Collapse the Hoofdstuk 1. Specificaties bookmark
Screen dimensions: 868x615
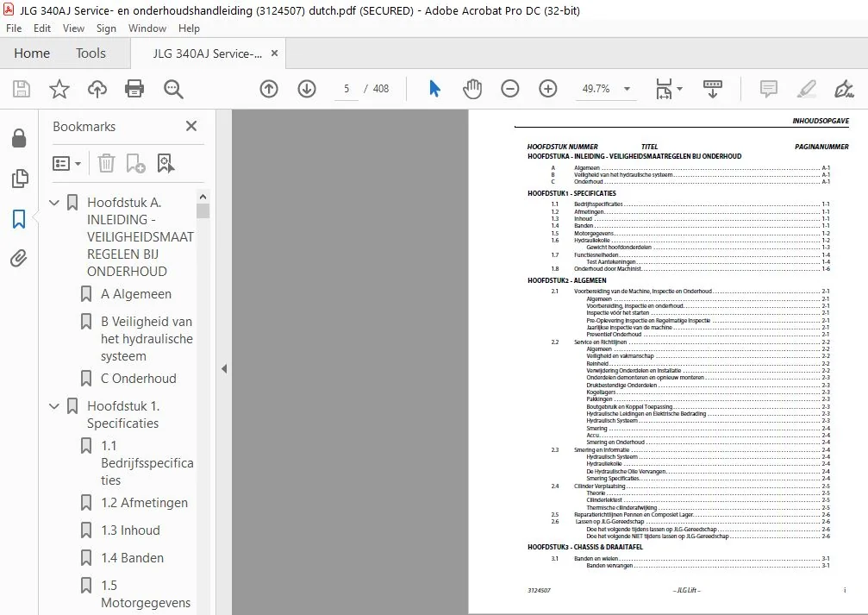tap(54, 406)
